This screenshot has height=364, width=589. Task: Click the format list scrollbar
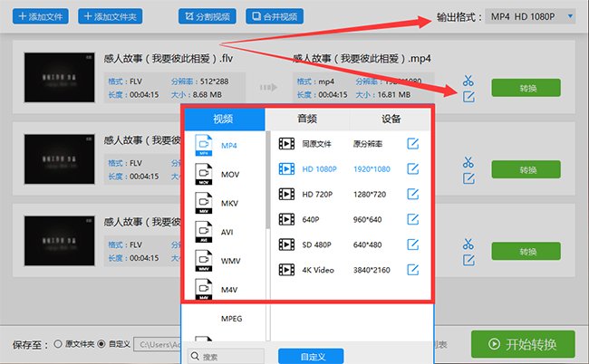(x=268, y=179)
